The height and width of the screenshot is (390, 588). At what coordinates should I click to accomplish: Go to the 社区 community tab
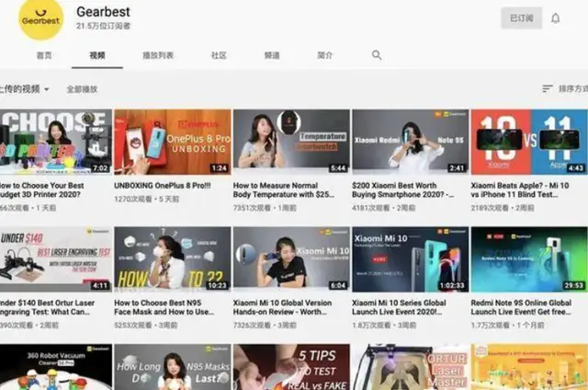[x=219, y=55]
